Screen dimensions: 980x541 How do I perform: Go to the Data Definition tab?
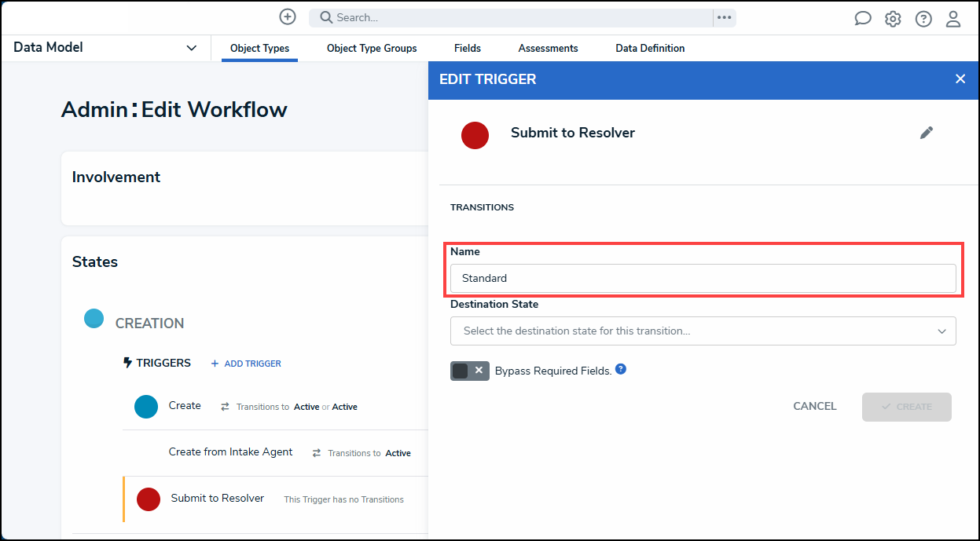click(650, 49)
